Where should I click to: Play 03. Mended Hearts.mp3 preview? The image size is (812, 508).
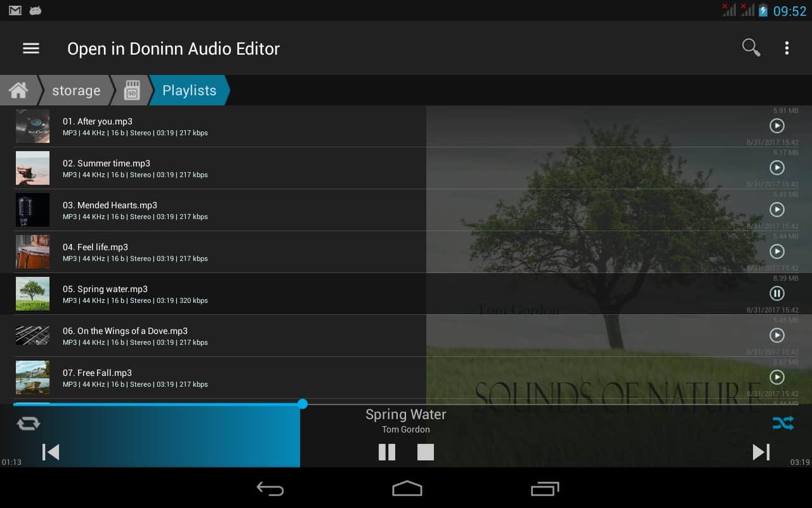pos(776,210)
